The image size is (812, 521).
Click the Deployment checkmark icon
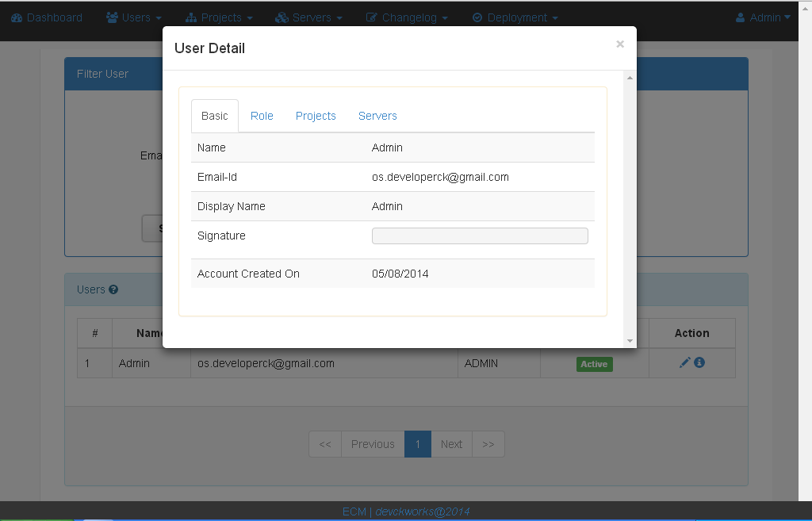[x=477, y=17]
